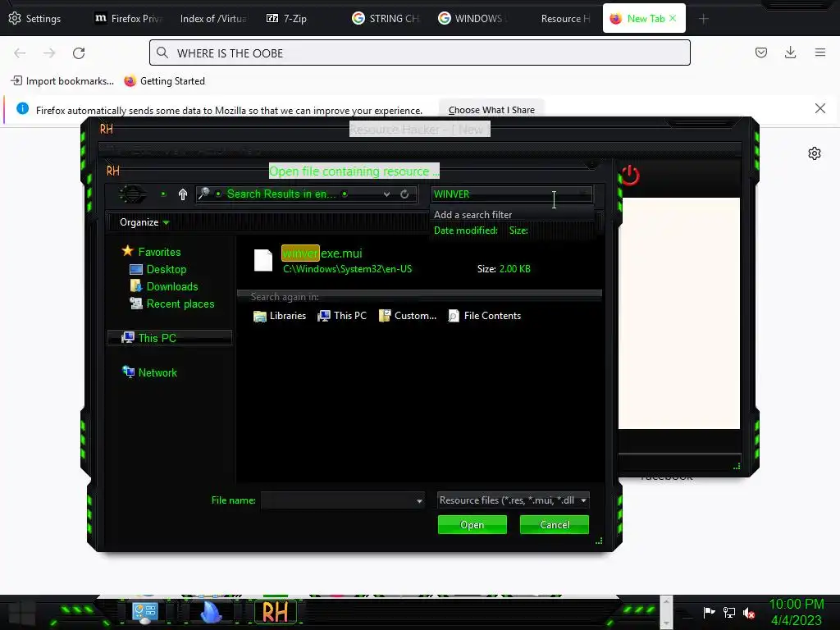Switch to the WINDOWS Google tab
This screenshot has height=630, width=840.
point(472,18)
